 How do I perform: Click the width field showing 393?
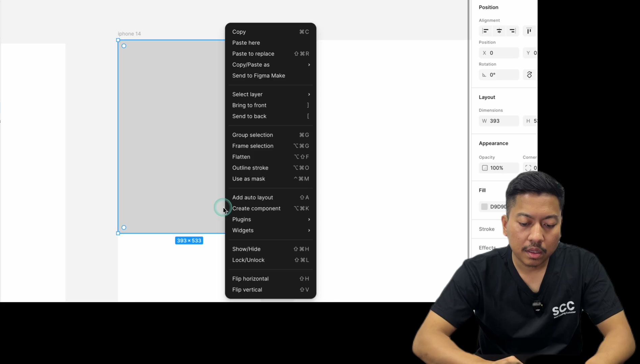click(499, 121)
